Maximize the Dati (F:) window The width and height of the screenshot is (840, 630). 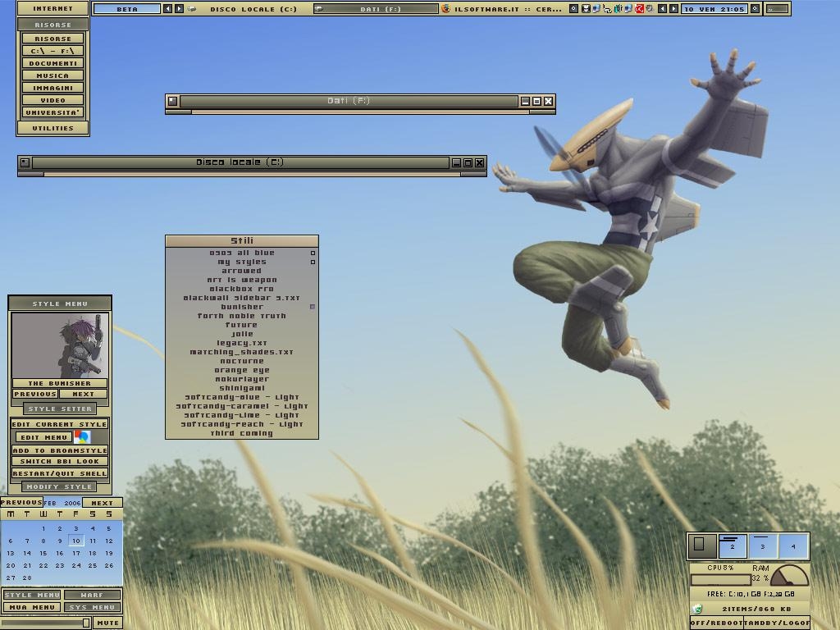536,101
